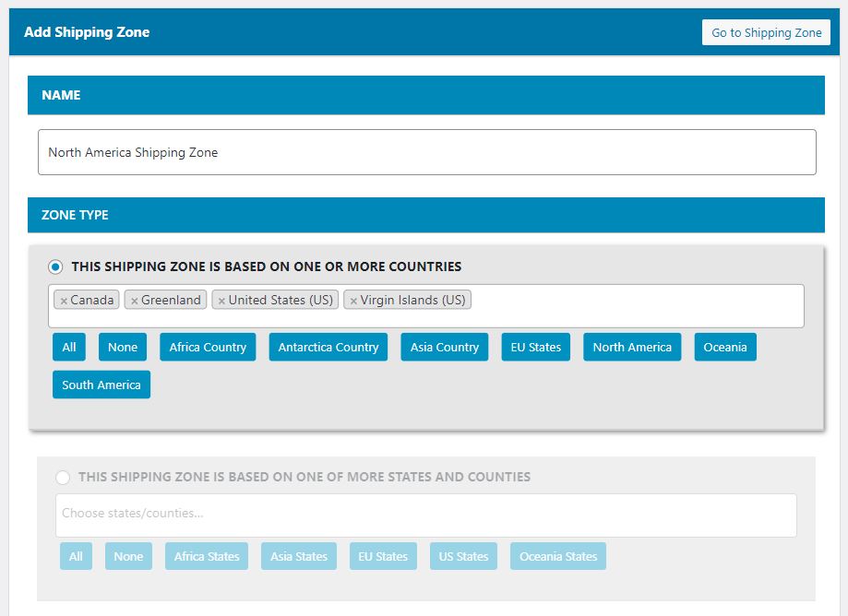The image size is (848, 616).
Task: Add Africa Country group
Action: tap(208, 347)
